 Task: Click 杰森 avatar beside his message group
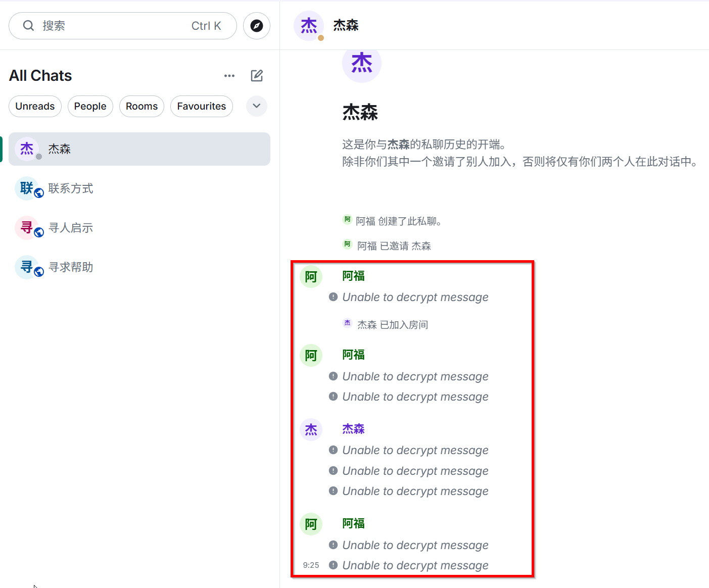coord(311,429)
